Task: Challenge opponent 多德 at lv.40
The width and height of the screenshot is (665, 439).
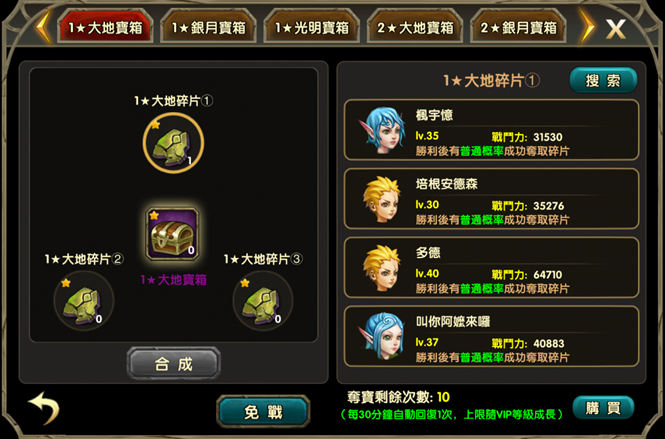Action: [491, 268]
